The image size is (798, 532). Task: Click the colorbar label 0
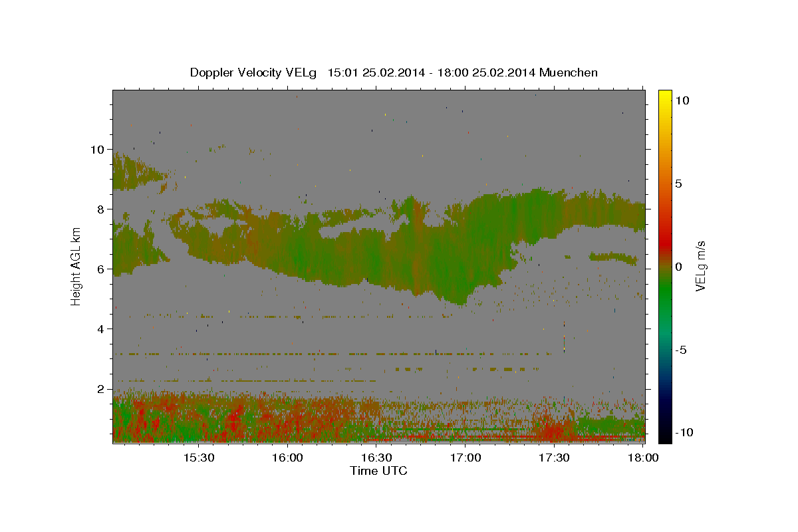coord(679,267)
